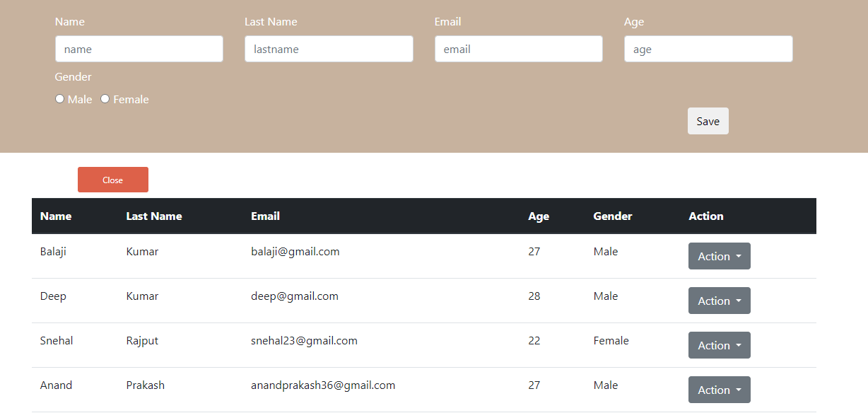This screenshot has width=868, height=413.
Task: Choose the Female gender radio button
Action: click(x=105, y=99)
